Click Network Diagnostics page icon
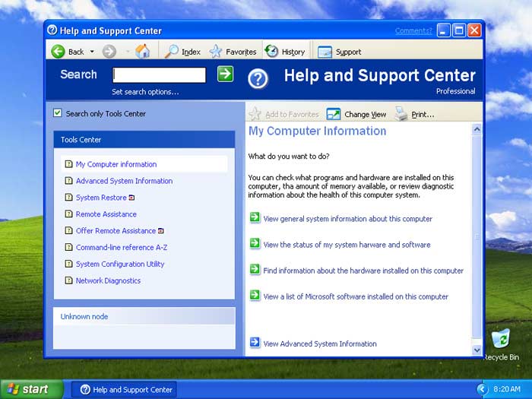532x399 pixels. point(69,280)
